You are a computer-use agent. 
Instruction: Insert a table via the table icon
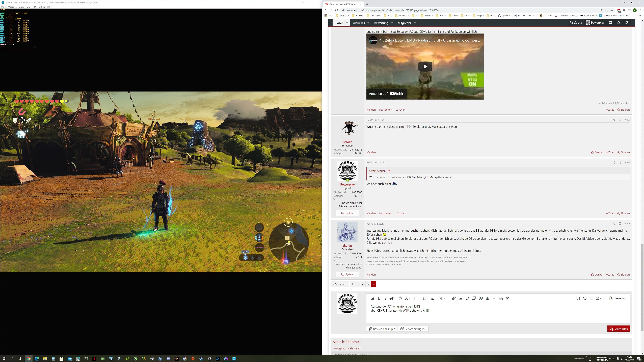tap(487, 298)
